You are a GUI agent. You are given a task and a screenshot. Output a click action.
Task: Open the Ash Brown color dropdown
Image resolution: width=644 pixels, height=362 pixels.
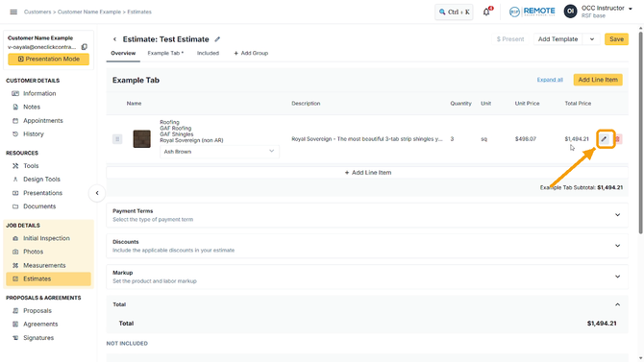tap(219, 152)
